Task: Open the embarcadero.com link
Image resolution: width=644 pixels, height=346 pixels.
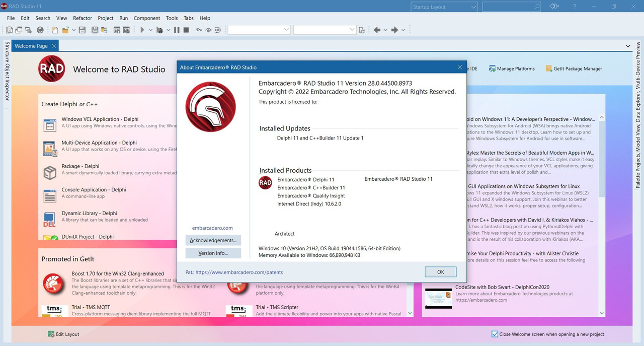Action: (x=212, y=228)
